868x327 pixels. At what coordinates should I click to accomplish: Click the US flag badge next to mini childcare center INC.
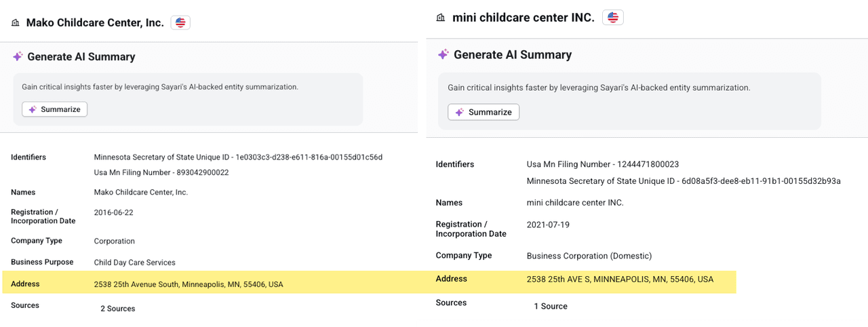(x=613, y=18)
